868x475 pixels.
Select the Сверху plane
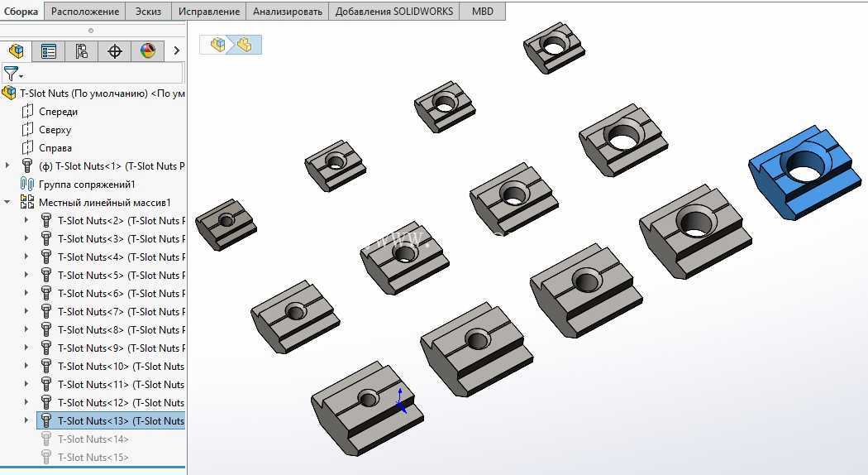pyautogui.click(x=55, y=130)
